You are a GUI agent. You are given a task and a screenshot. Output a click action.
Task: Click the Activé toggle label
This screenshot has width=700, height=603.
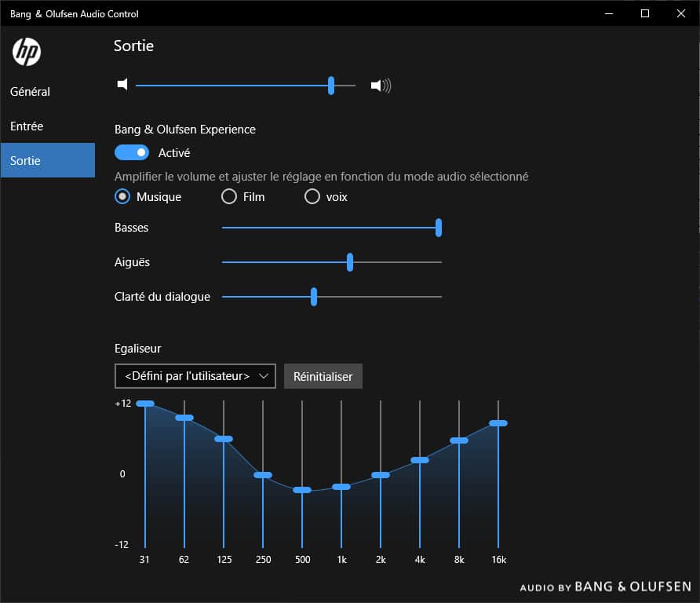click(x=174, y=153)
